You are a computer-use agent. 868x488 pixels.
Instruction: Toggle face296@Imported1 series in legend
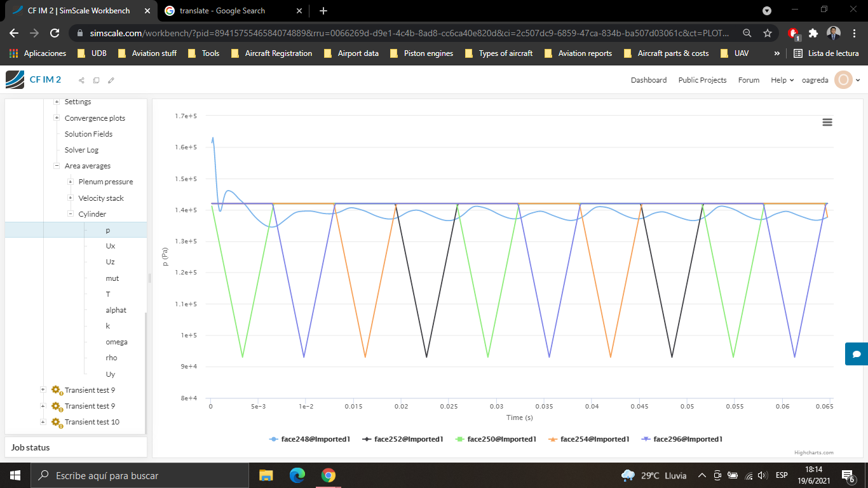[x=682, y=439]
